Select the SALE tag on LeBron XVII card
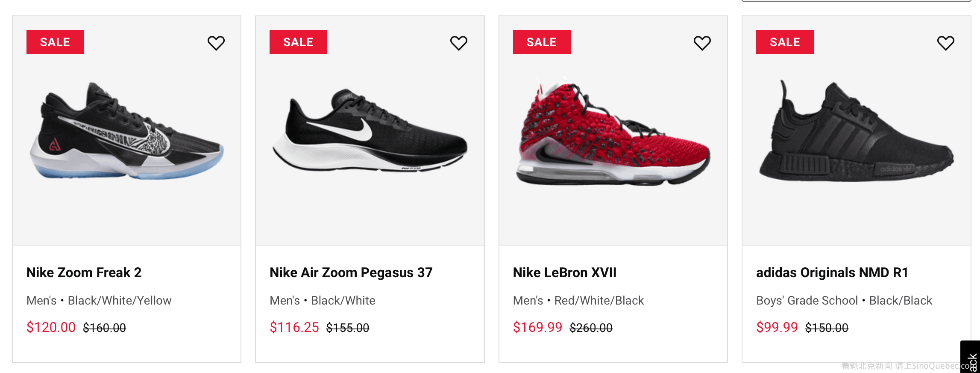The width and height of the screenshot is (980, 373). tap(541, 42)
